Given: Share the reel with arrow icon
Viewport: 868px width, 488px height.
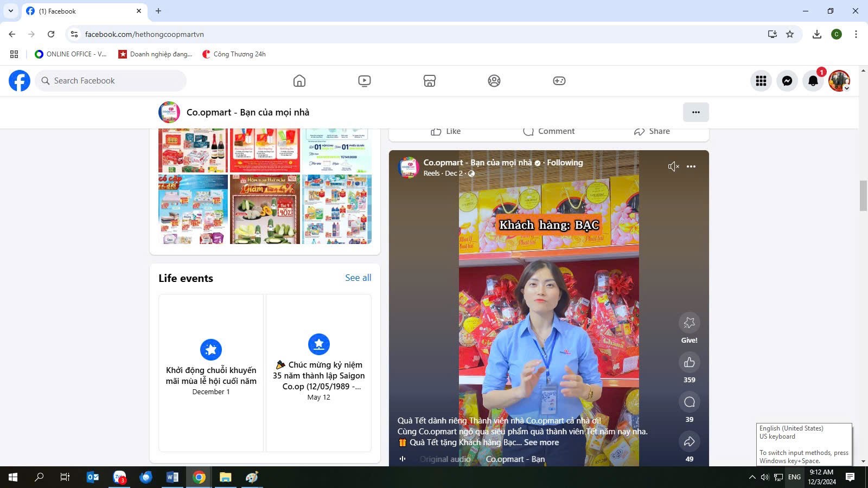Looking at the screenshot, I should pyautogui.click(x=690, y=441).
